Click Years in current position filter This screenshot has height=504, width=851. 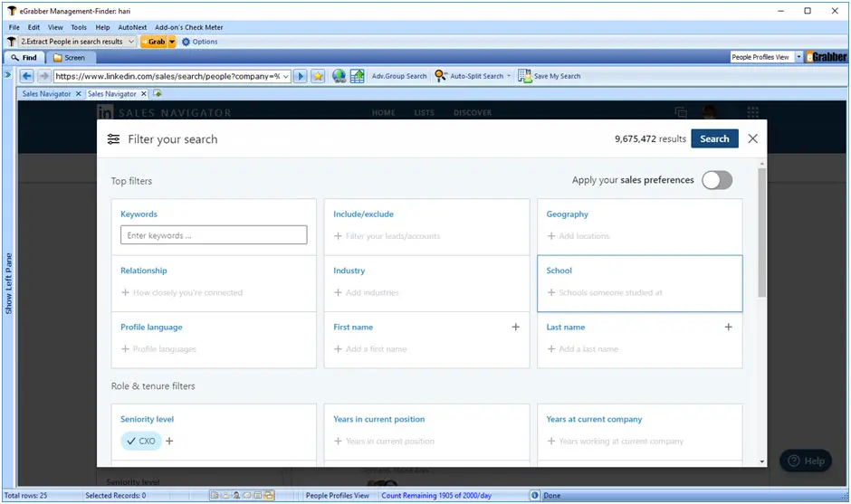click(384, 441)
